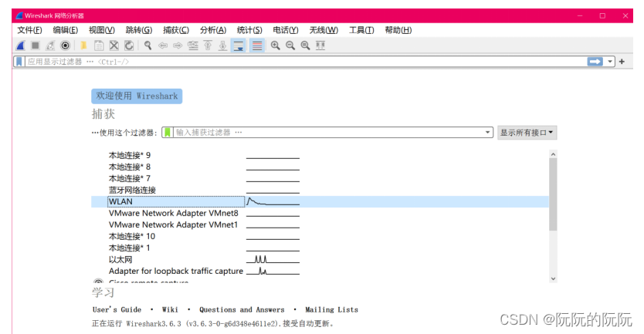This screenshot has width=644, height=334.
Task: Select 本地连接* 7 interface
Action: 130,178
